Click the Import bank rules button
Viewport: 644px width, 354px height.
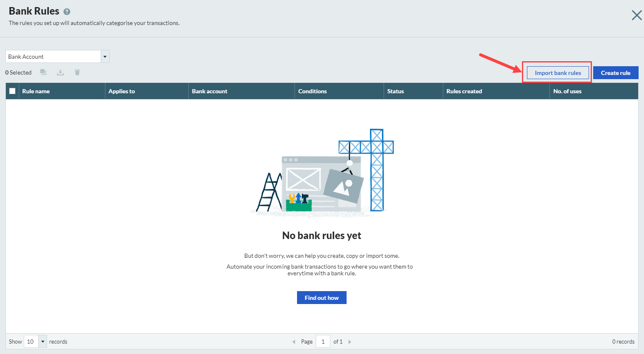[x=558, y=73]
